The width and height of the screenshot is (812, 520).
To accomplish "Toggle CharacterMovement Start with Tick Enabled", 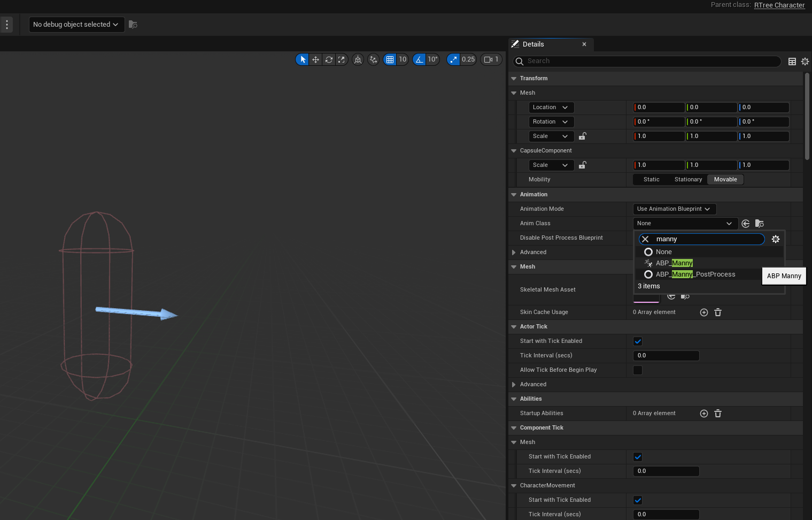I will pyautogui.click(x=638, y=500).
